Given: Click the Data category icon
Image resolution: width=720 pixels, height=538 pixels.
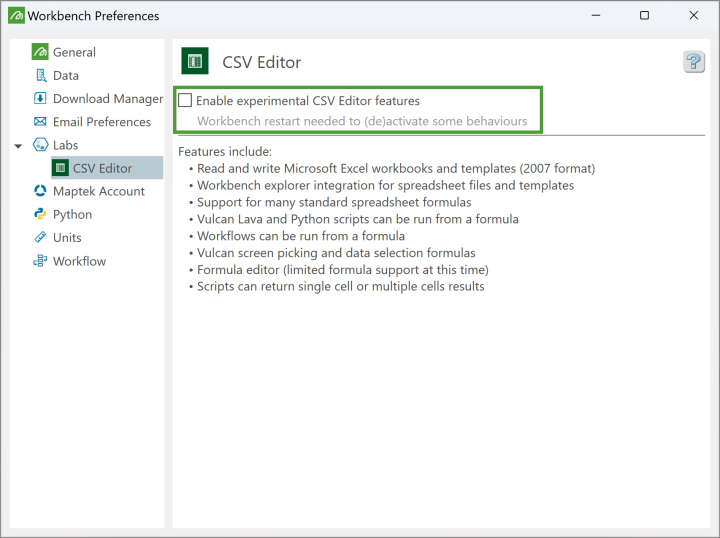Looking at the screenshot, I should pyautogui.click(x=40, y=75).
